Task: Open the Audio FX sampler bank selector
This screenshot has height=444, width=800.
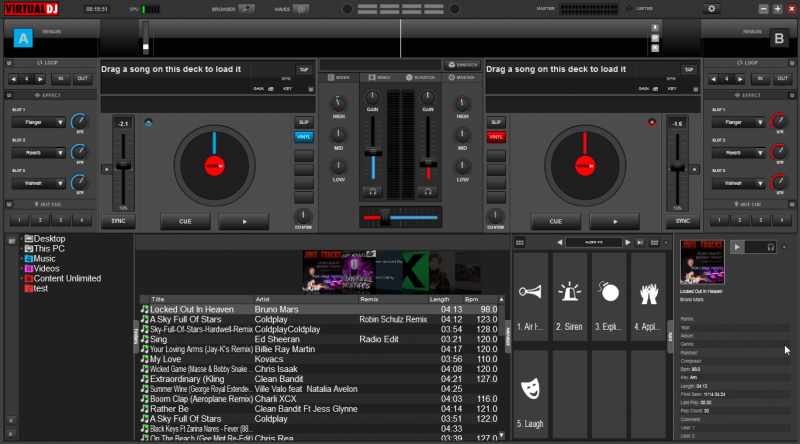Action: [x=594, y=242]
